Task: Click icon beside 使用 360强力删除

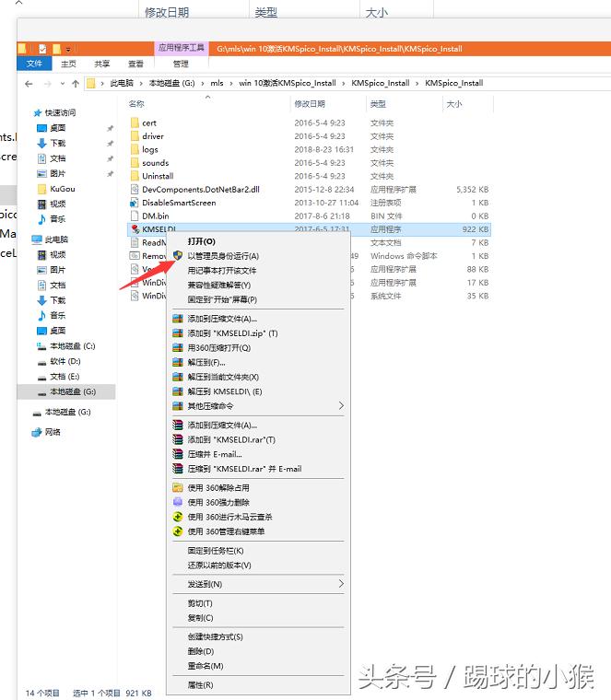Action: [x=178, y=502]
